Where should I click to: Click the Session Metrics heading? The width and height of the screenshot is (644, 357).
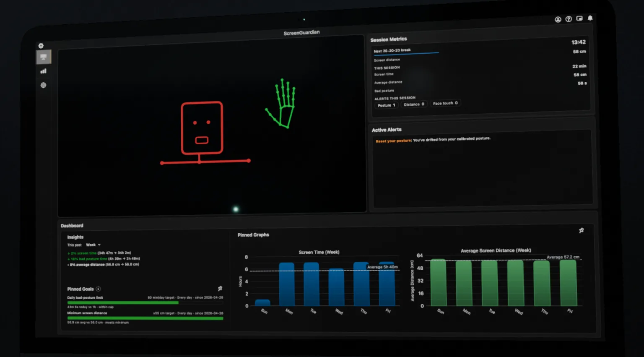pyautogui.click(x=388, y=39)
